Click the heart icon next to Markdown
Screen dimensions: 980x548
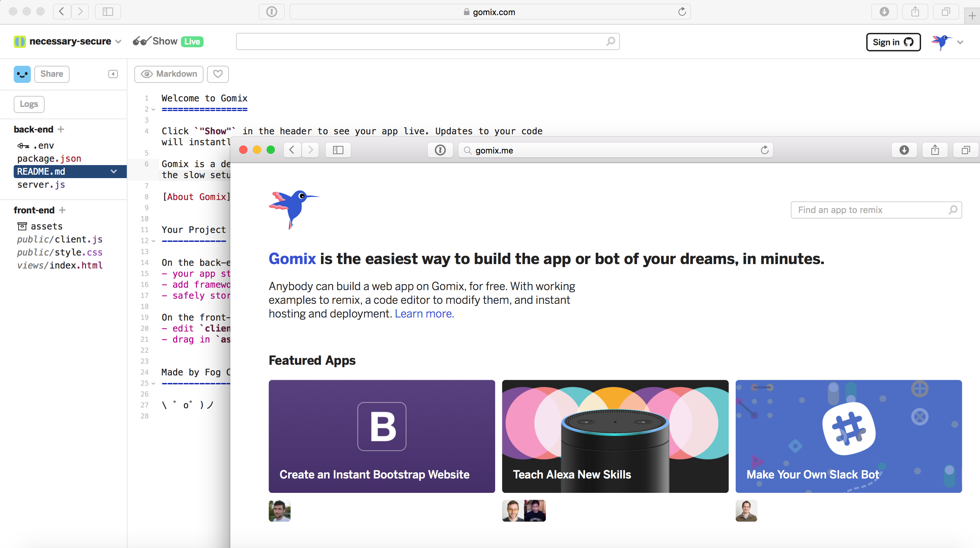tap(218, 74)
